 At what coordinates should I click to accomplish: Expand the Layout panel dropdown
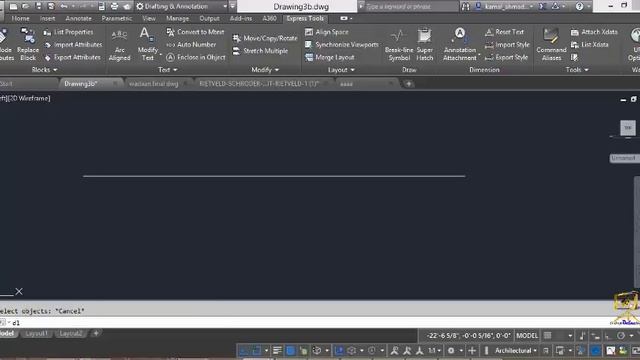341,70
